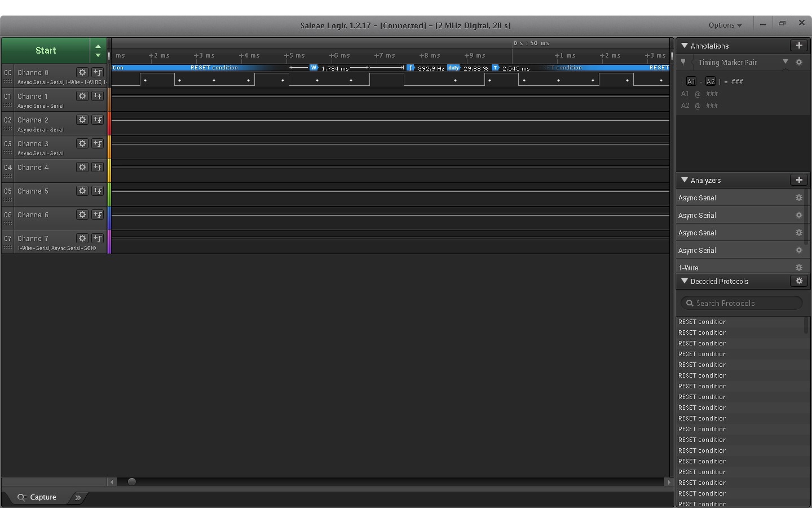Collapse the Analyzers panel

coord(685,180)
